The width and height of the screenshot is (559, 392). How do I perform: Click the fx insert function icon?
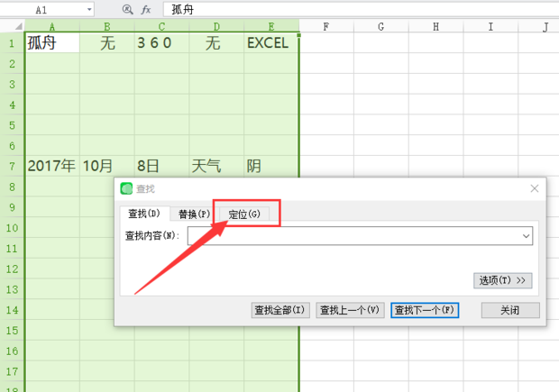(146, 9)
